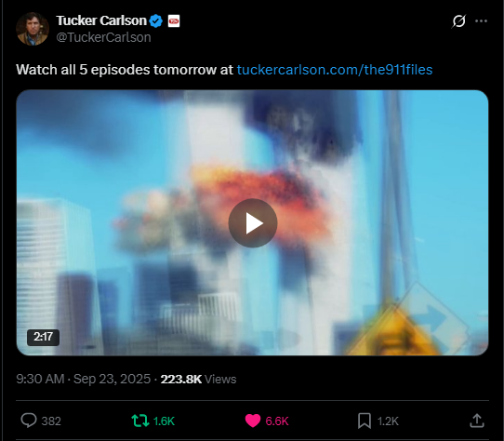504x441 pixels.
Task: Click the 9:30 AM Sep 23, 2025 timestamp
Action: point(84,379)
